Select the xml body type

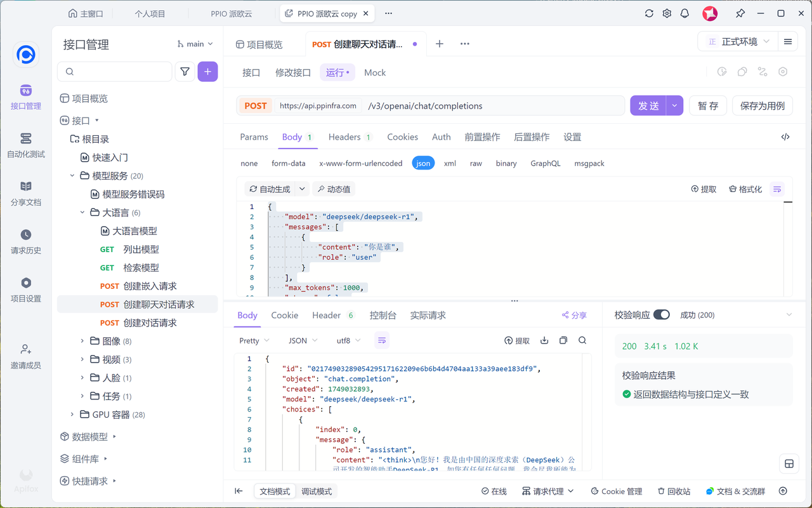tap(450, 163)
